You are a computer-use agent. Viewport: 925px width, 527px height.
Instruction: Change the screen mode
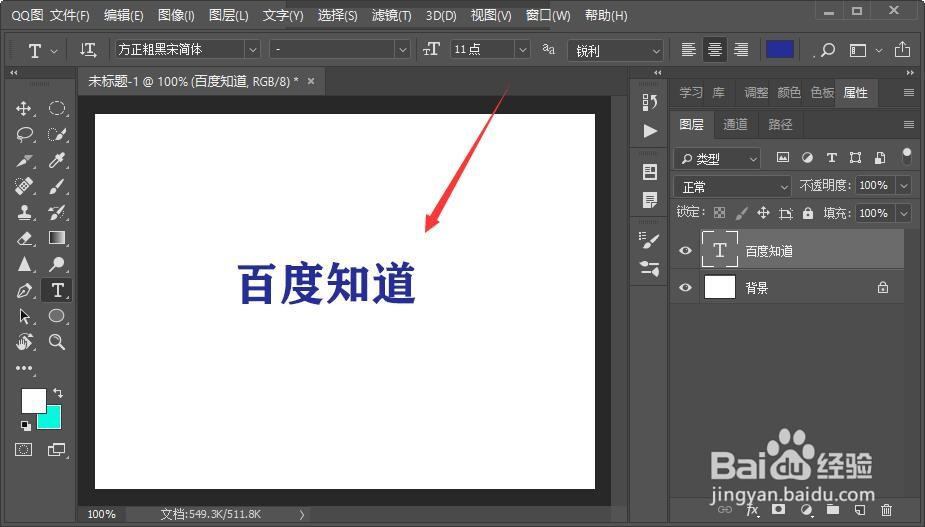coord(57,450)
